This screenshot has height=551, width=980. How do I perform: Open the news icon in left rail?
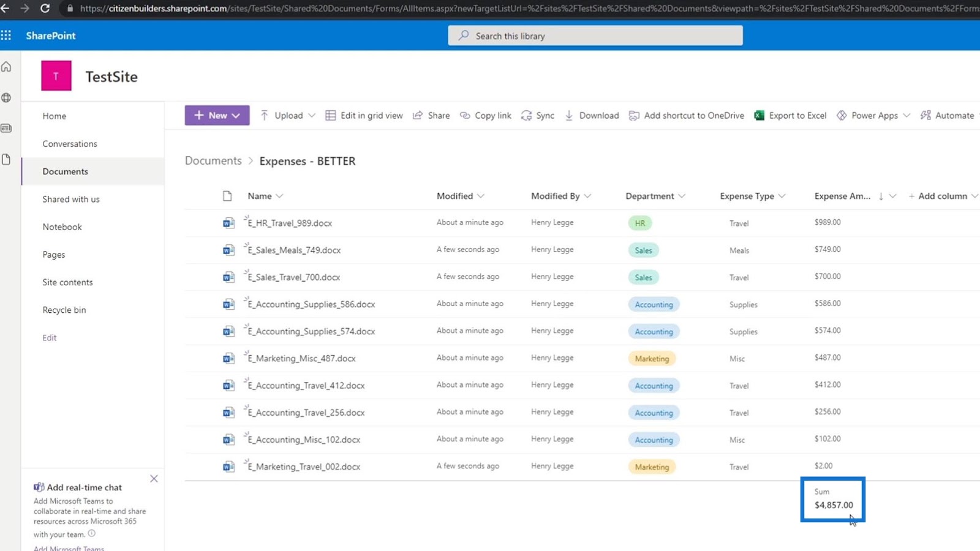coord(6,129)
